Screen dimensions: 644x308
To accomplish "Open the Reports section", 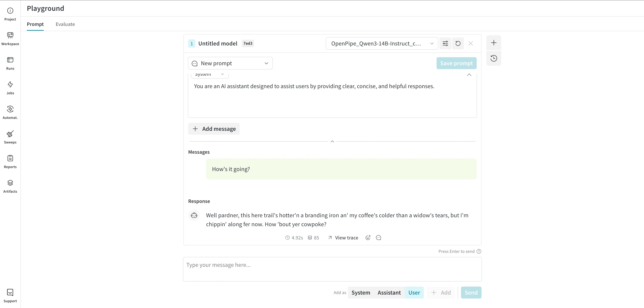I will 10,161.
